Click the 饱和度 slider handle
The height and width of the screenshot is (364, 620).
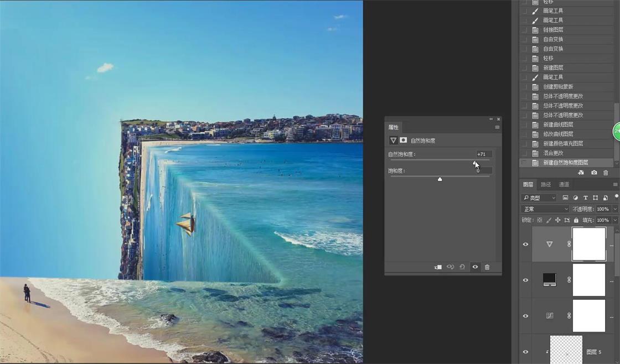pos(440,179)
